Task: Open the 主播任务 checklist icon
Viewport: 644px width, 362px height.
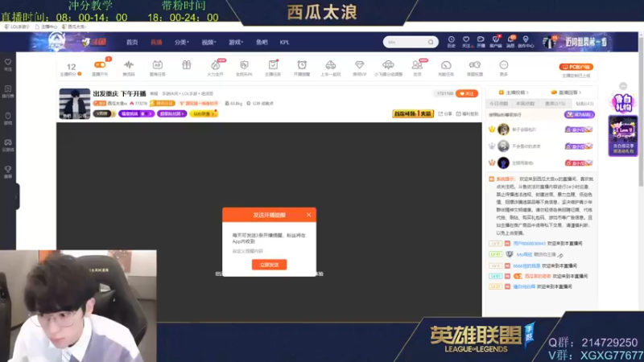Action: point(273,65)
